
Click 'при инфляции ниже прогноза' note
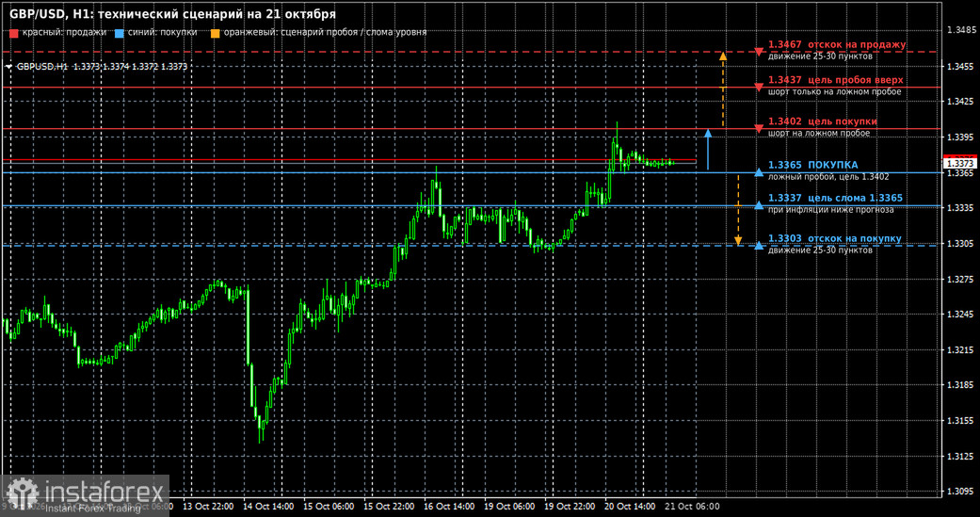(830, 210)
